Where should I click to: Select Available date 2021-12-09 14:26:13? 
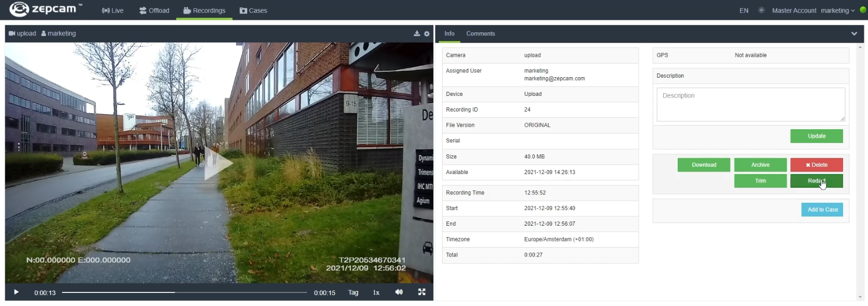[549, 172]
